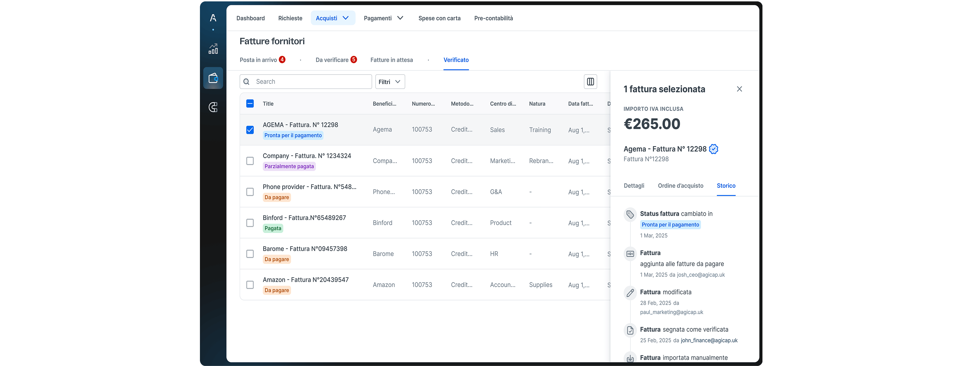The width and height of the screenshot is (980, 366).
Task: Uncheck the AGEMA invoice row checkbox
Action: tap(250, 130)
